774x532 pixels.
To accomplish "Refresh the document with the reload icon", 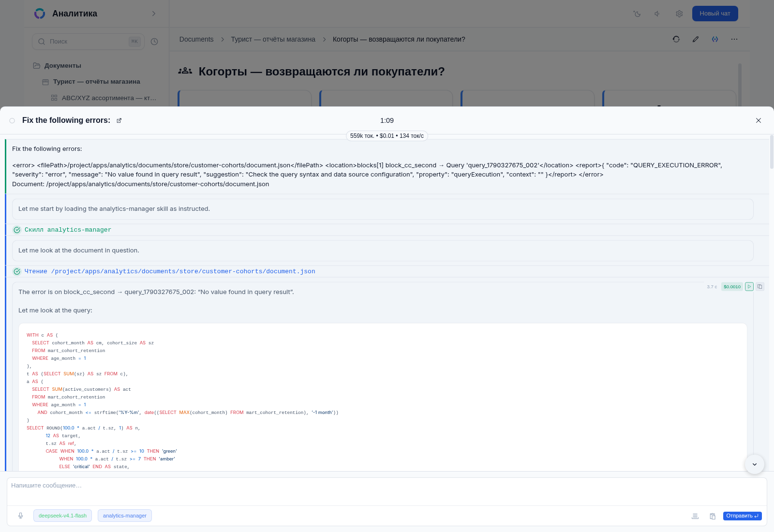I will pos(676,39).
